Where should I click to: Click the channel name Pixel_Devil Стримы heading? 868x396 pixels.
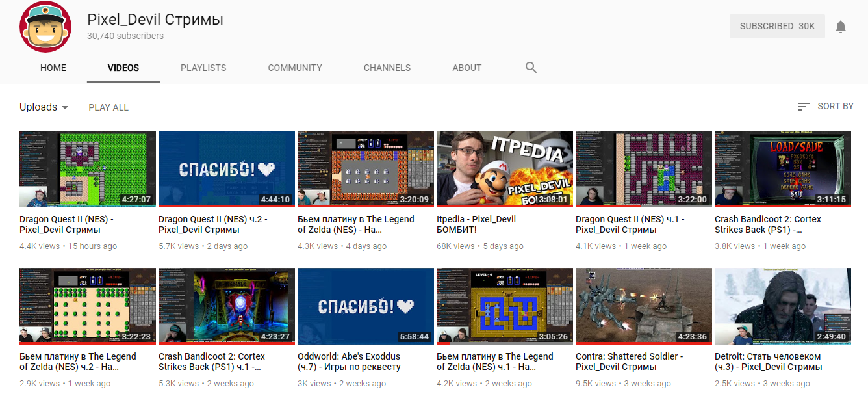(155, 20)
